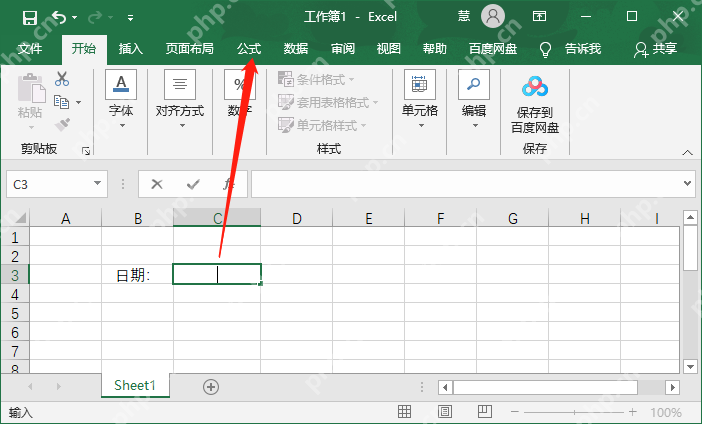Click the Insert Function fx icon

(228, 184)
